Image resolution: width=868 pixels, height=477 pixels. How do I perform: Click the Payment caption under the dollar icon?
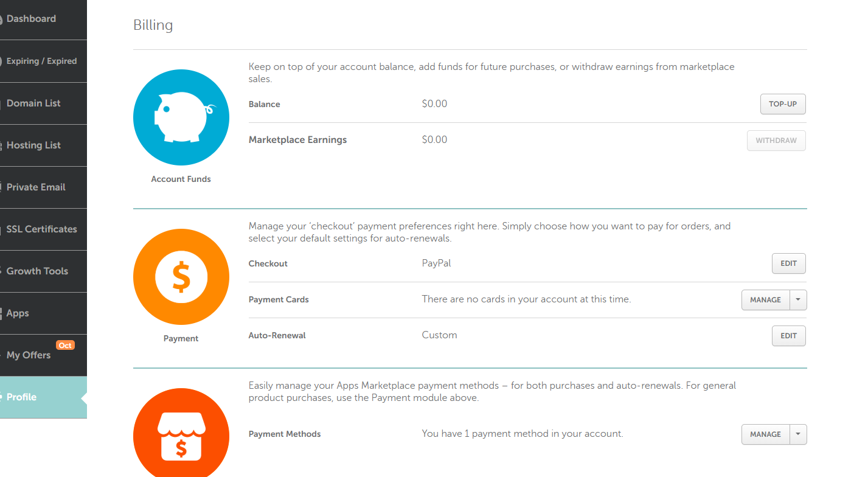click(x=181, y=338)
